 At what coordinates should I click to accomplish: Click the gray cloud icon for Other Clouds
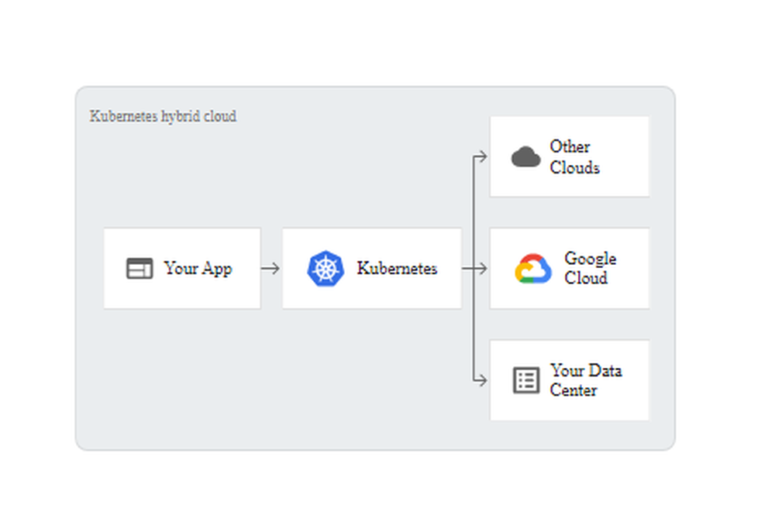tap(525, 156)
